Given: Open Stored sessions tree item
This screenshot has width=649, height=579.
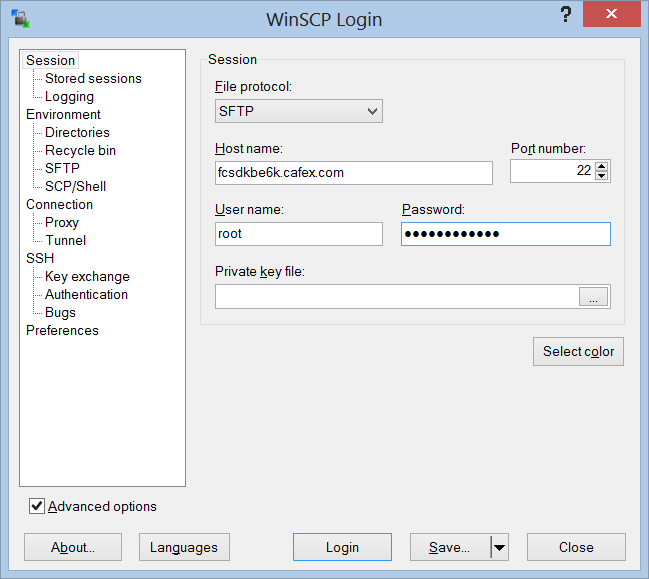Looking at the screenshot, I should 93,78.
